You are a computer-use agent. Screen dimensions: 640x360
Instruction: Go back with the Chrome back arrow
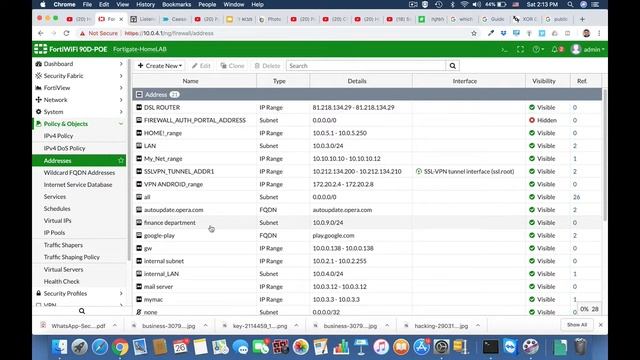pos(40,33)
